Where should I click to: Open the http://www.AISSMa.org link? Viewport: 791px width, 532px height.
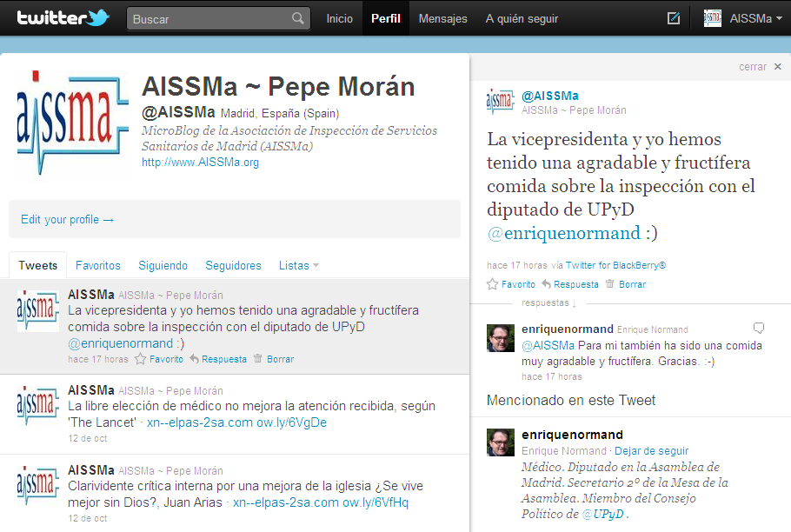click(200, 163)
